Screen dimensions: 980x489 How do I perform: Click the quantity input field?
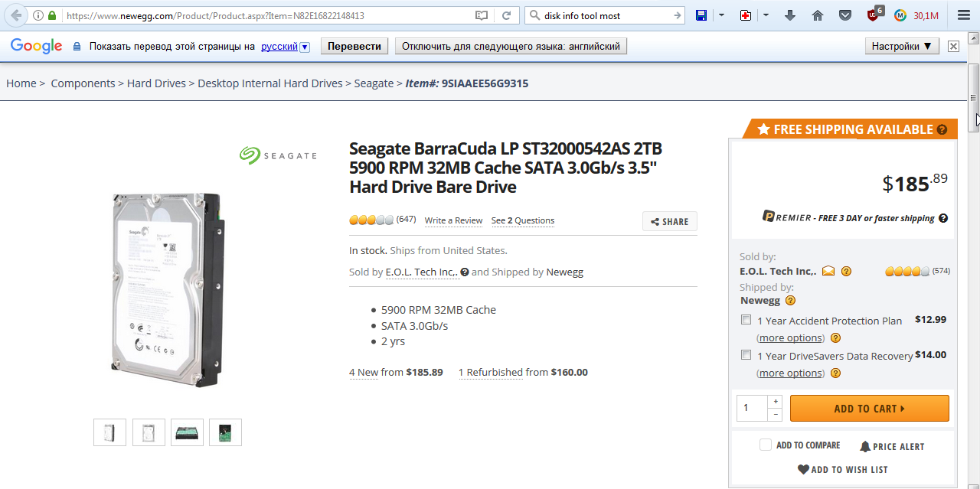(x=752, y=408)
